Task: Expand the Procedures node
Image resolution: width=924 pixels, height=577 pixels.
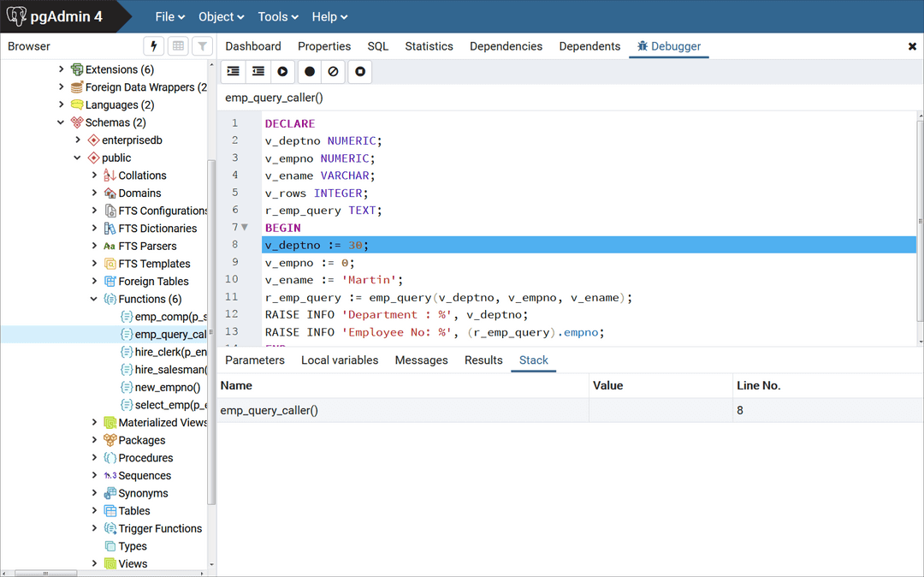Action: (94, 457)
